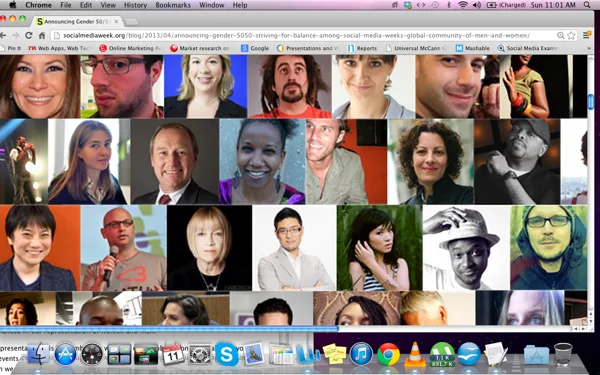The height and width of the screenshot is (375, 600).
Task: Open the Market research bookmark
Action: pyautogui.click(x=200, y=48)
